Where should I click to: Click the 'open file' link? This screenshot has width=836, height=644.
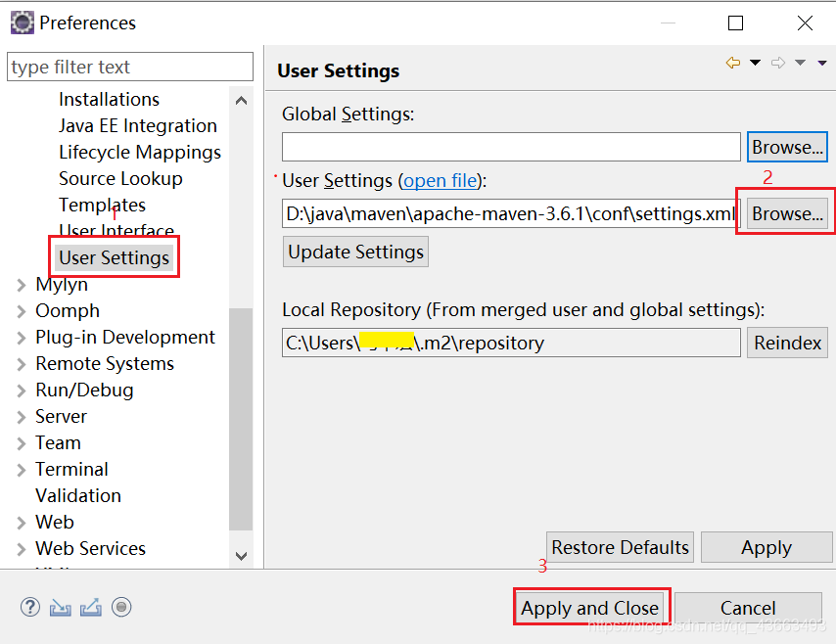[x=440, y=181]
